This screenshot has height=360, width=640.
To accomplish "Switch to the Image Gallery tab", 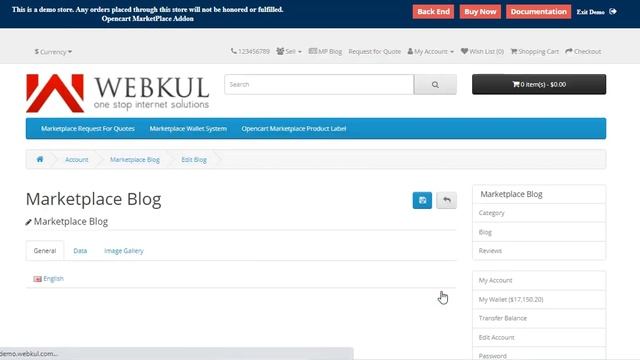I will [124, 251].
